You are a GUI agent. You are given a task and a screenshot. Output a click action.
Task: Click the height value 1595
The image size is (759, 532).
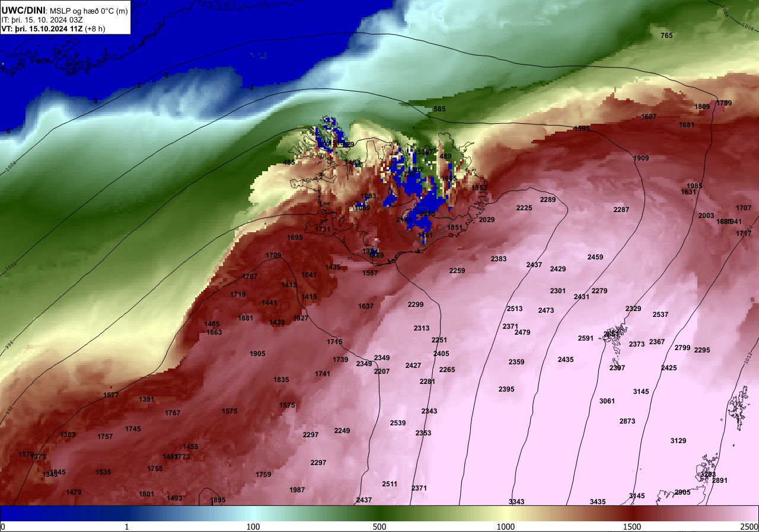(x=582, y=129)
